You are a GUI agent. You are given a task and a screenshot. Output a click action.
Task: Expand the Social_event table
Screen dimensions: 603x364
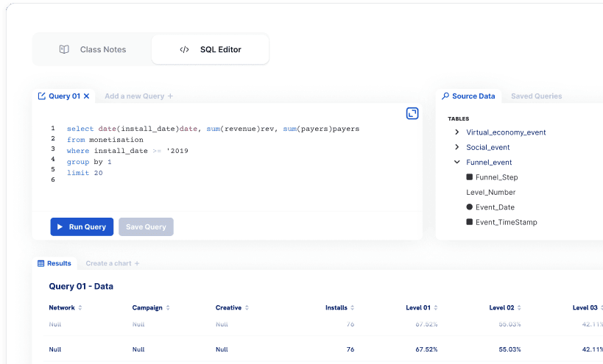[x=457, y=147]
